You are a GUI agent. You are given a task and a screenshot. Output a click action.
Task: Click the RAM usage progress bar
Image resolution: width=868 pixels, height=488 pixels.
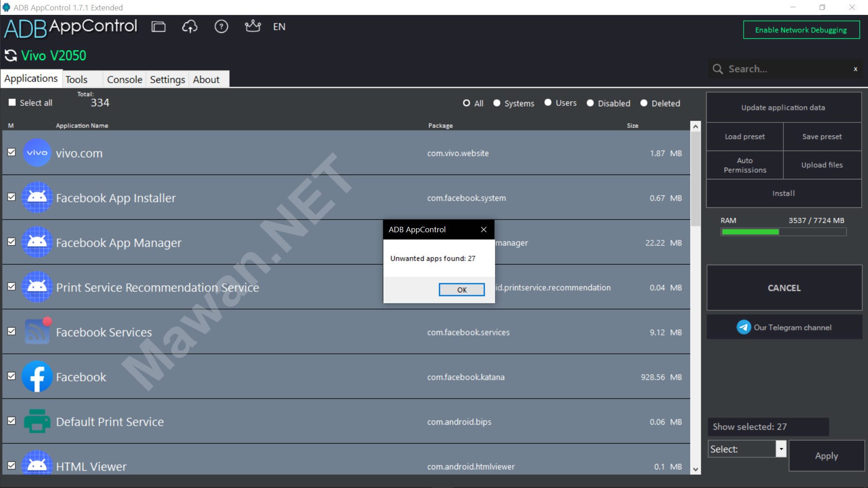[783, 232]
